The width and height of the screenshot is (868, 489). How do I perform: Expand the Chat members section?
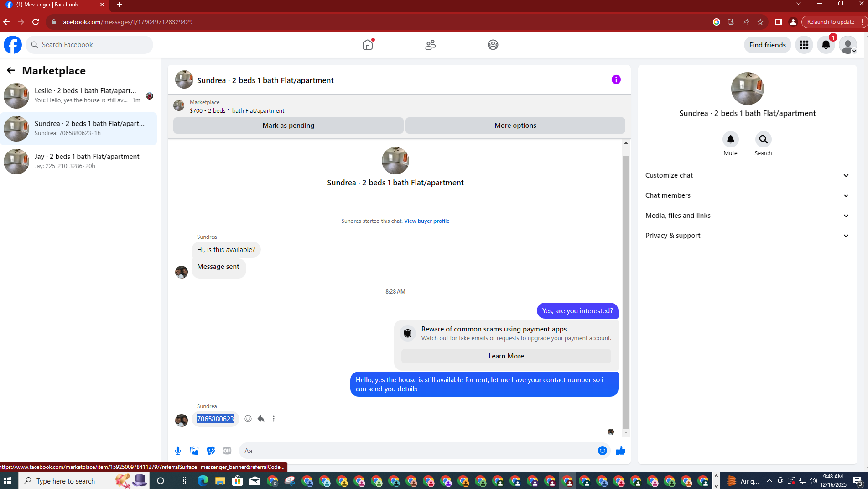click(x=747, y=195)
